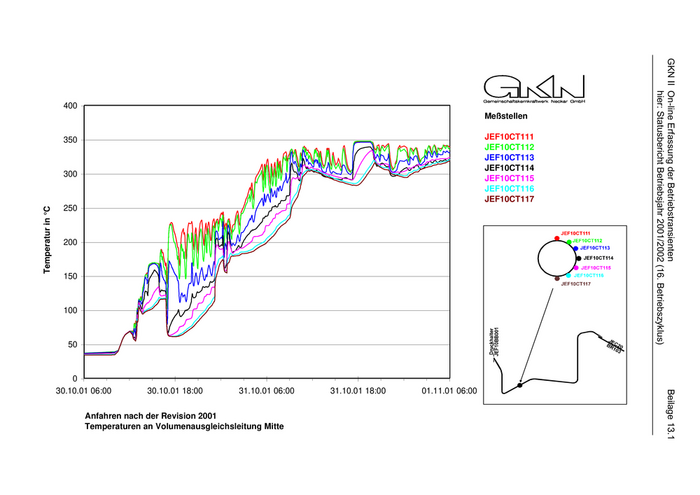The height and width of the screenshot is (495, 700).
Task: Select JEF10CT112 in the Meßstellen legend
Action: (x=509, y=148)
